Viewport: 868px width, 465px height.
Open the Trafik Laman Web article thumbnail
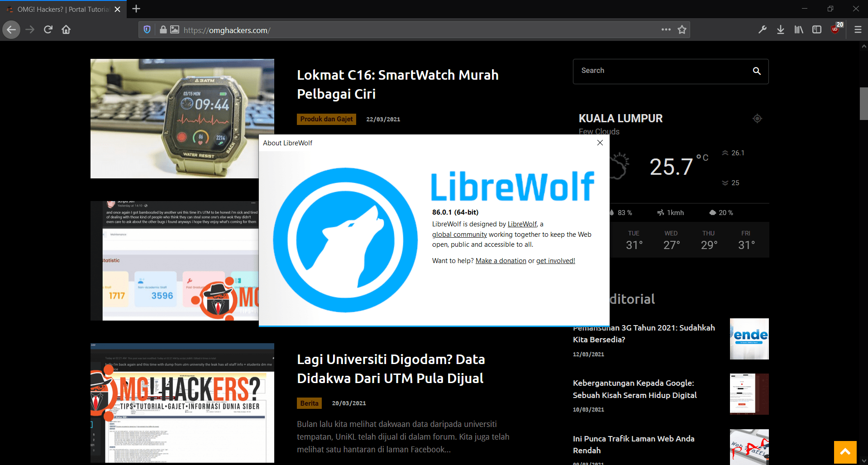(x=749, y=447)
